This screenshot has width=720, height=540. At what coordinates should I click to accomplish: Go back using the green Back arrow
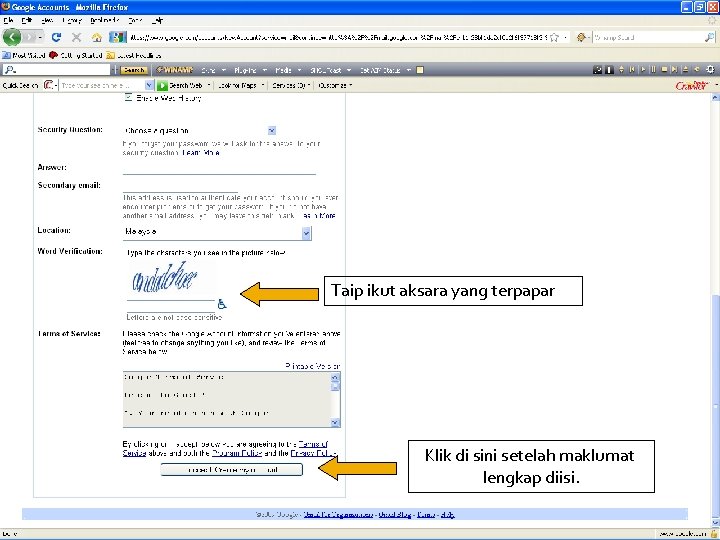pyautogui.click(x=12, y=37)
